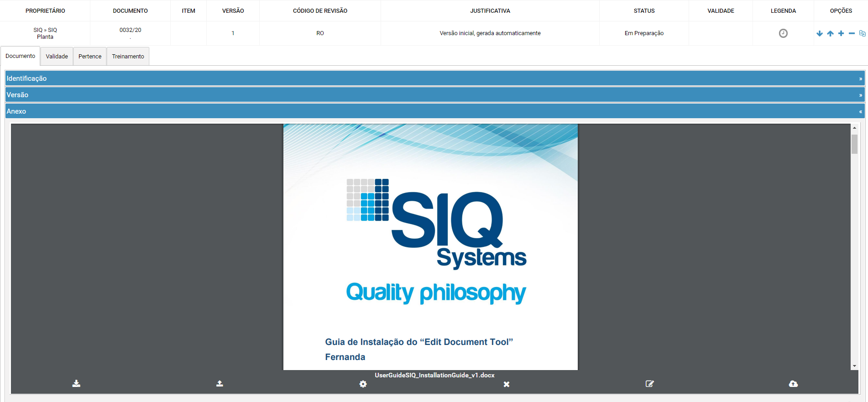Screen dimensions: 868x402
Task: Click the Item column header
Action: tap(188, 11)
